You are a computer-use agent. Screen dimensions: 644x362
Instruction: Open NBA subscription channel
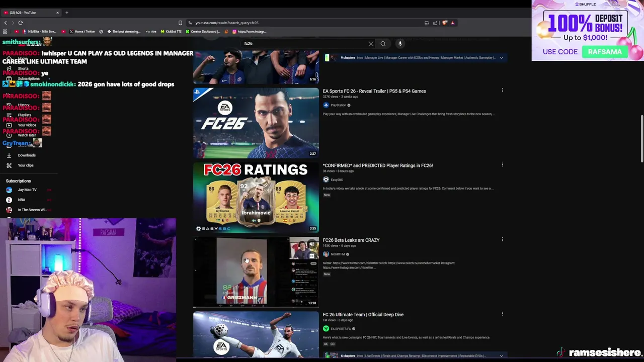coord(22,200)
